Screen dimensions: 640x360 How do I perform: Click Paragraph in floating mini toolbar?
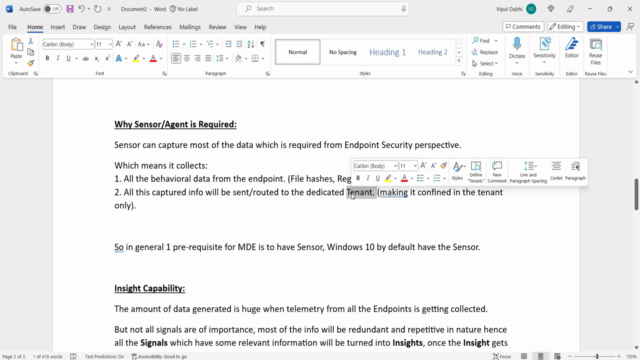(576, 171)
